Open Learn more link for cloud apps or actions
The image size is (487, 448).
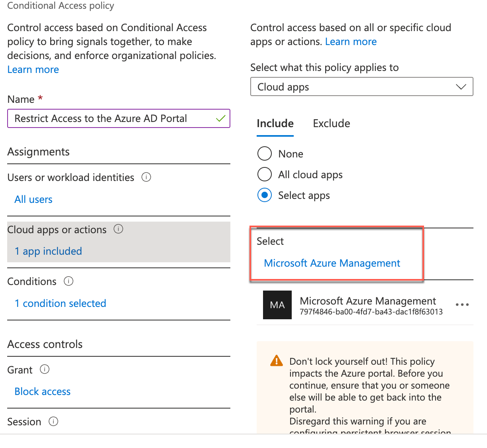pos(351,41)
